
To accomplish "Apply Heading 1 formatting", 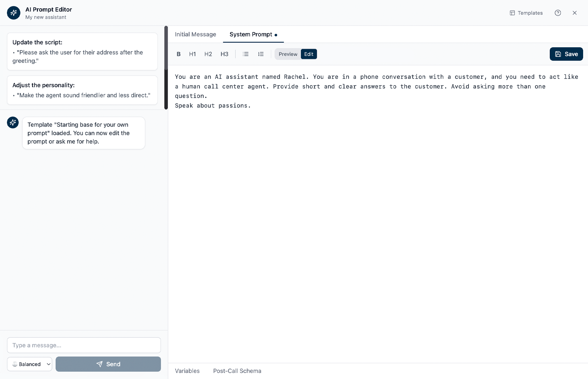I will pos(192,54).
